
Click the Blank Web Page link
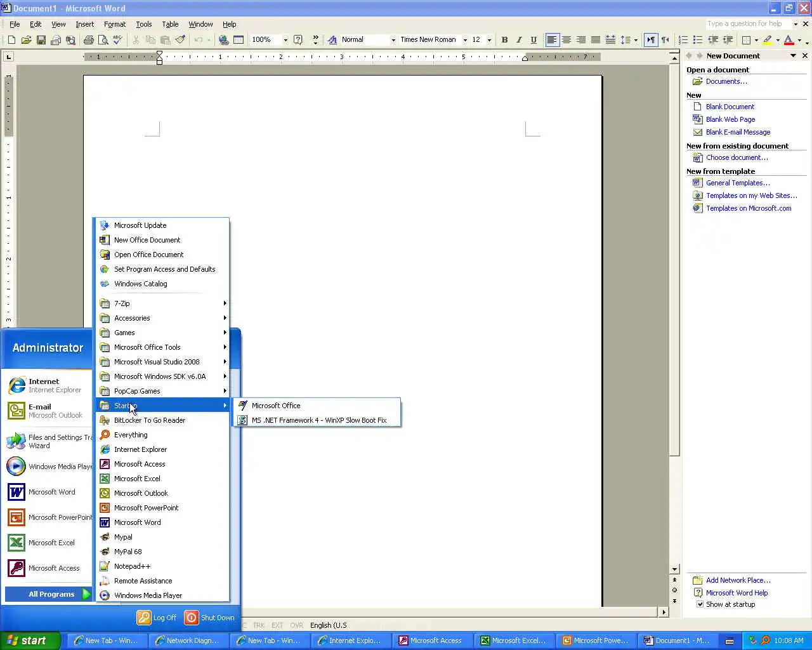pos(730,119)
